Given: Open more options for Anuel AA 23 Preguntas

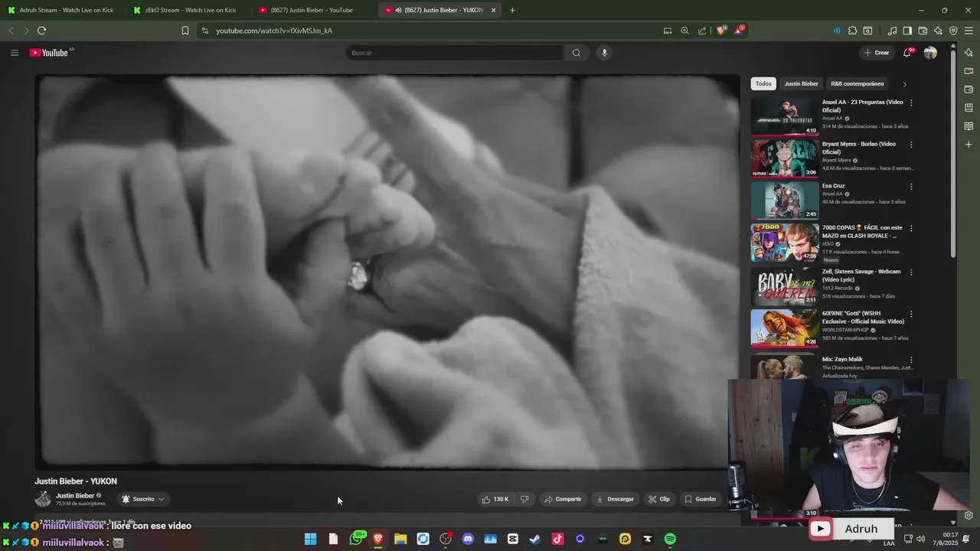Looking at the screenshot, I should coord(910,103).
